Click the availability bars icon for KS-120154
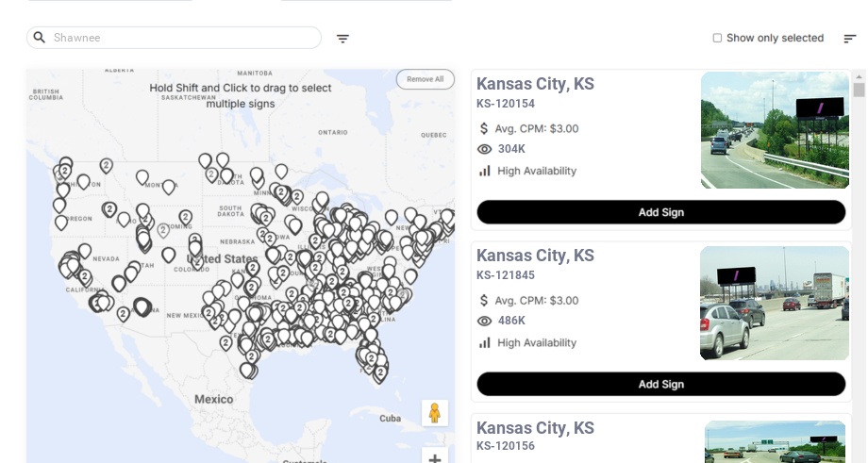The width and height of the screenshot is (868, 463). [485, 171]
